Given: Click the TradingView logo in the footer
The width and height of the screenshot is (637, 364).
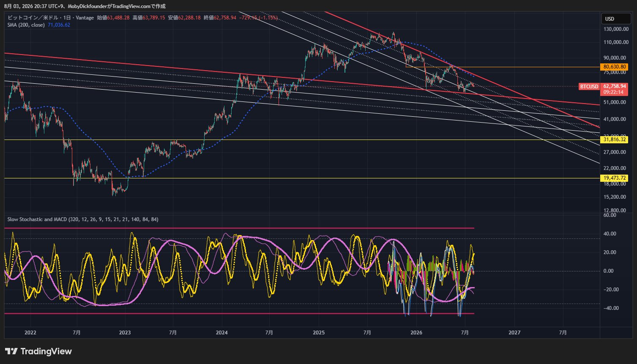Looking at the screenshot, I should [38, 351].
